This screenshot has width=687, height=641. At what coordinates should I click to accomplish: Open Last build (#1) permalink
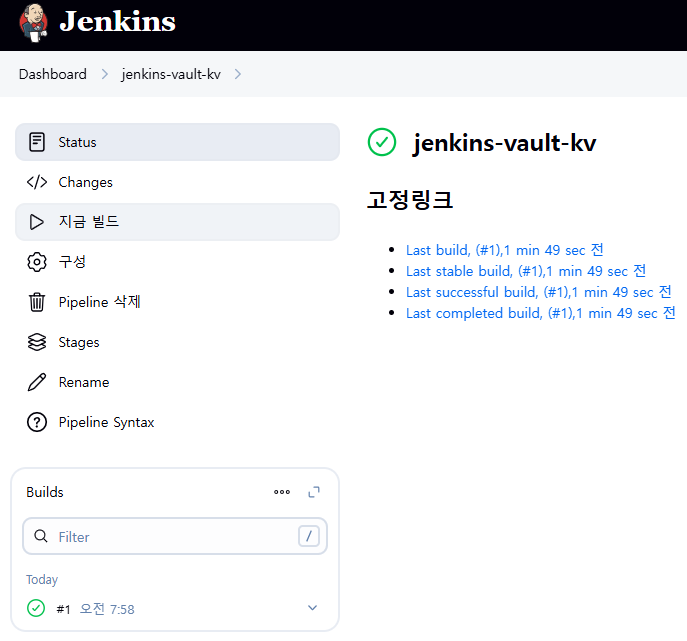coord(504,250)
